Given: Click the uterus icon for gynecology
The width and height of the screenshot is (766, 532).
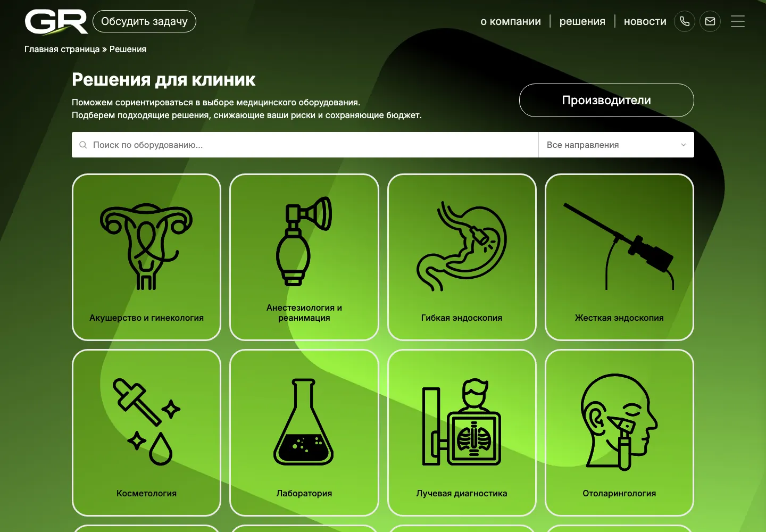Looking at the screenshot, I should 146,246.
